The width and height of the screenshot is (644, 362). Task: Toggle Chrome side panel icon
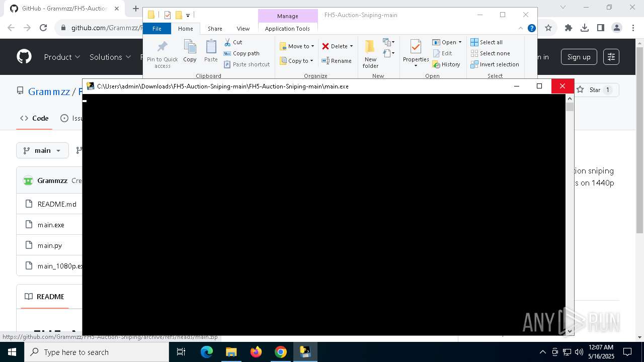pyautogui.click(x=601, y=28)
